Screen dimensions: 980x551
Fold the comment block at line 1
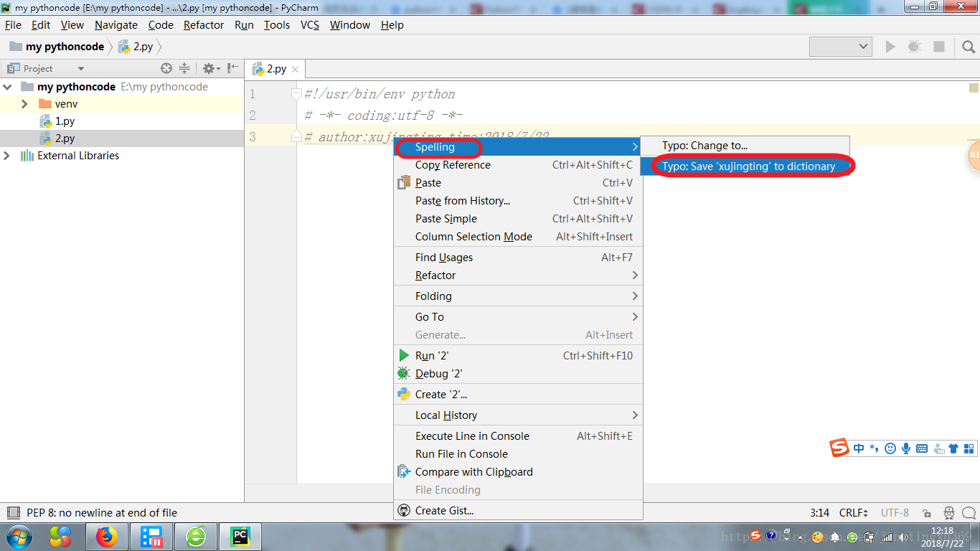296,94
